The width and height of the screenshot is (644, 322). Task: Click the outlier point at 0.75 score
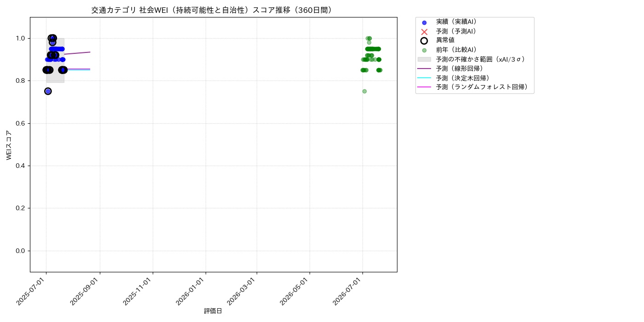coord(48,91)
